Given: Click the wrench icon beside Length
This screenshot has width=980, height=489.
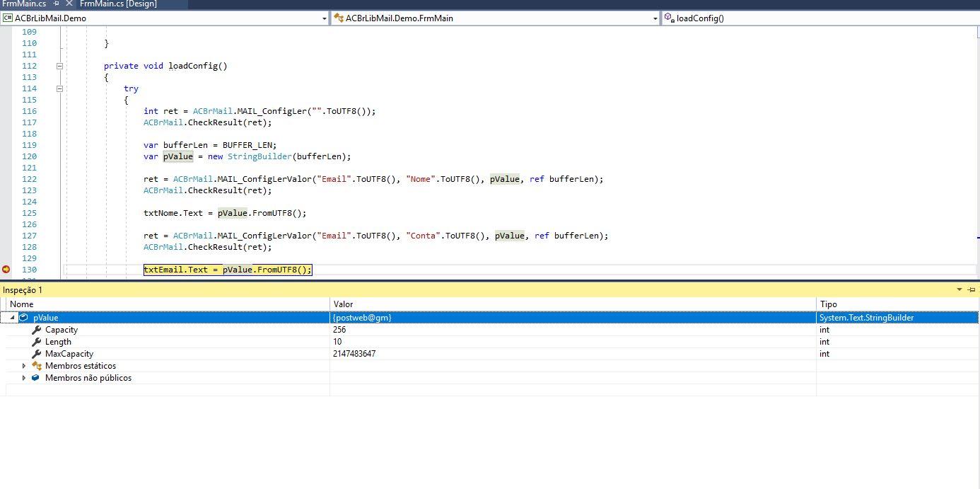Looking at the screenshot, I should 36,342.
